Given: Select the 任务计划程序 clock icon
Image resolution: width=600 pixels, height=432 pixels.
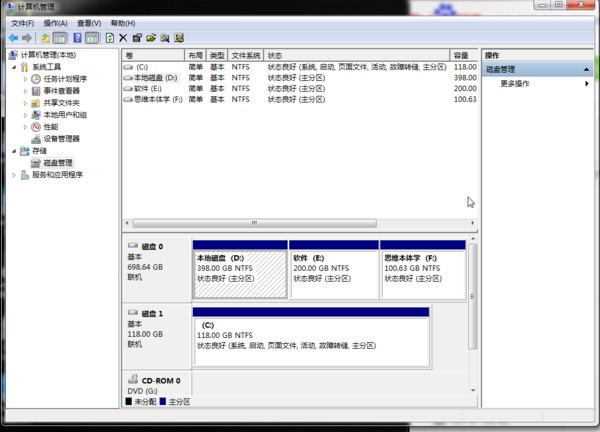Looking at the screenshot, I should (x=36, y=79).
